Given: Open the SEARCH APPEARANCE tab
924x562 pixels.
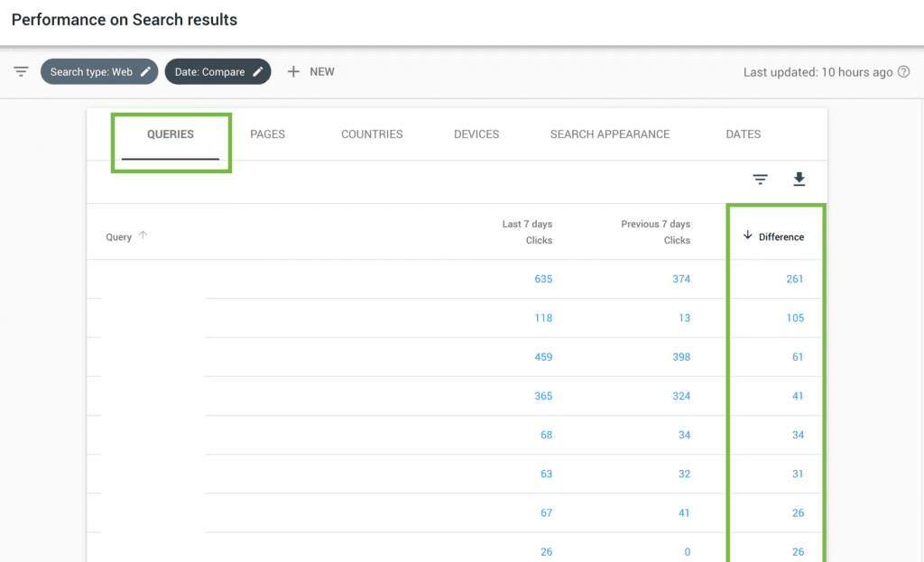Looking at the screenshot, I should [610, 134].
